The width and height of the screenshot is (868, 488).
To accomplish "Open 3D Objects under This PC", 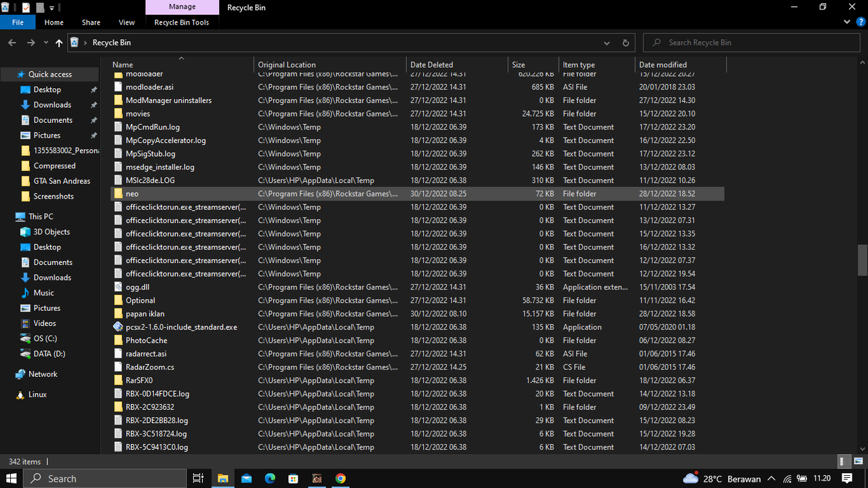I will point(52,232).
